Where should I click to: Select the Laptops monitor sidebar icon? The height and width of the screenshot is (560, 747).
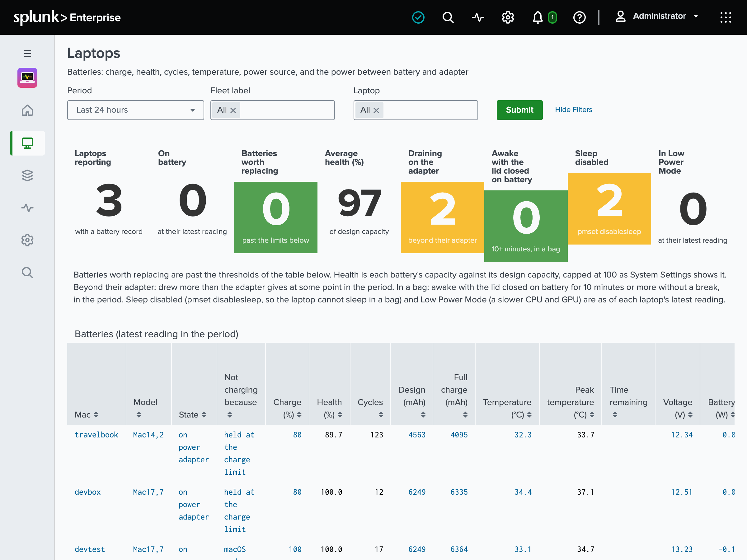(x=27, y=143)
